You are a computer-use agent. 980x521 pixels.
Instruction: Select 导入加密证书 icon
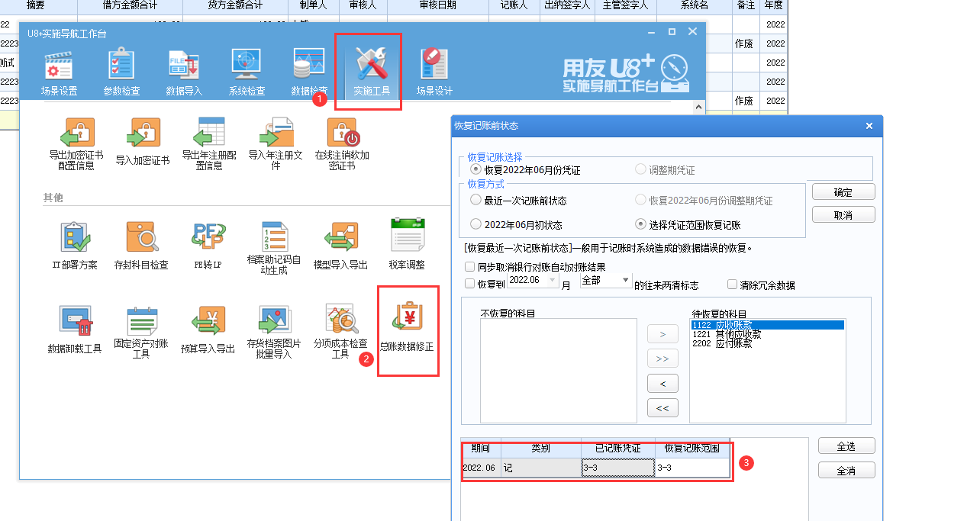[143, 133]
